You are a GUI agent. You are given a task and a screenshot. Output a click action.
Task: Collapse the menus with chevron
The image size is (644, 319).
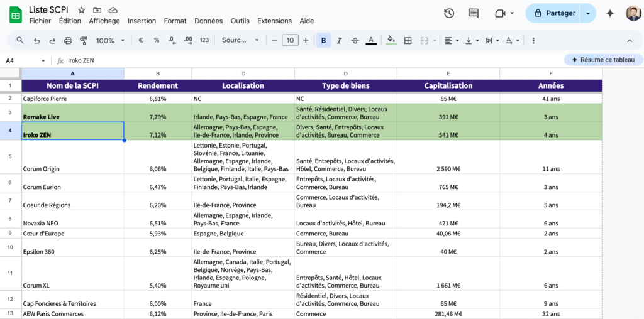(x=629, y=40)
